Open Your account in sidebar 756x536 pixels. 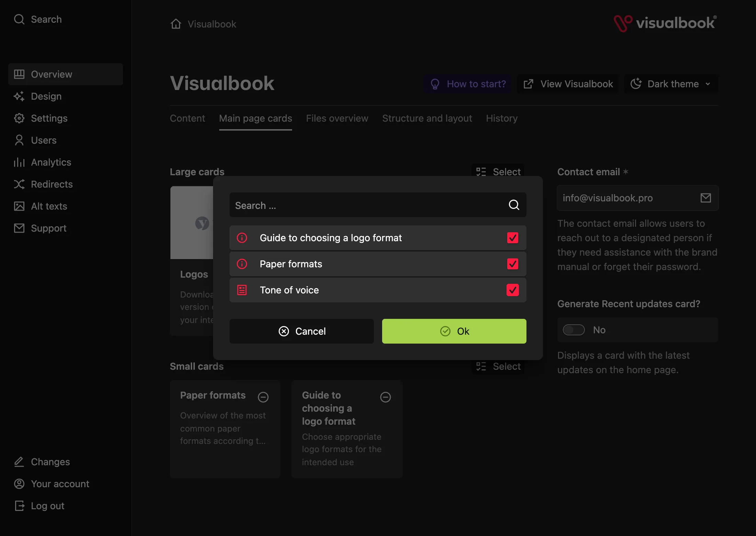65,484
